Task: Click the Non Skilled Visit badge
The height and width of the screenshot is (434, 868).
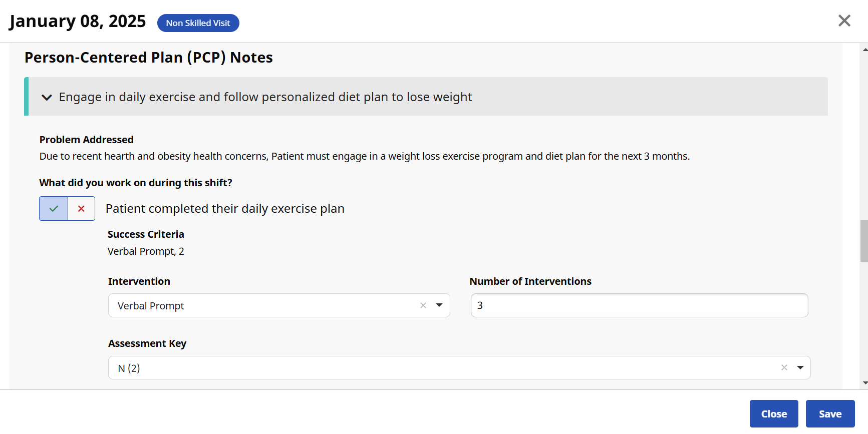Action: pyautogui.click(x=198, y=23)
